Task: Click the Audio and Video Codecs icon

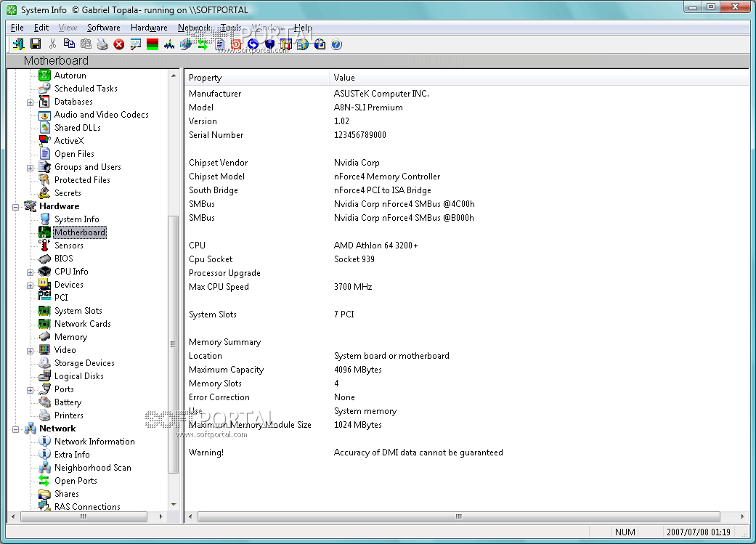Action: pyautogui.click(x=44, y=115)
